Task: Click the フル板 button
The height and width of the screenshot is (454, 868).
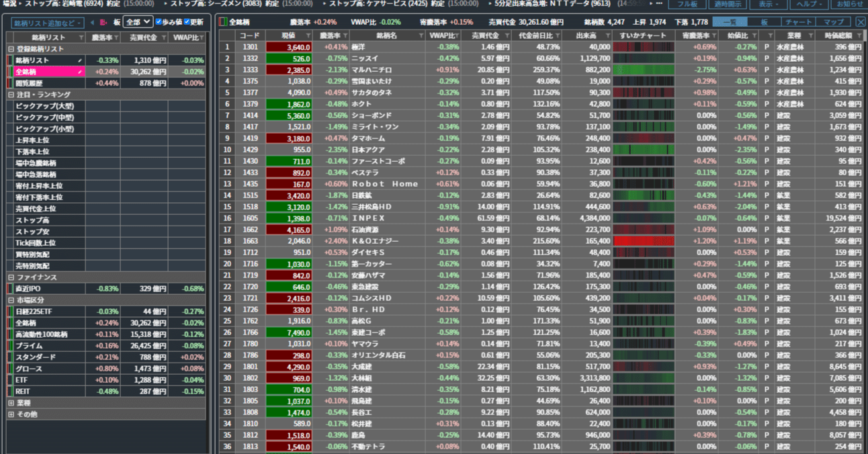Action: [687, 4]
